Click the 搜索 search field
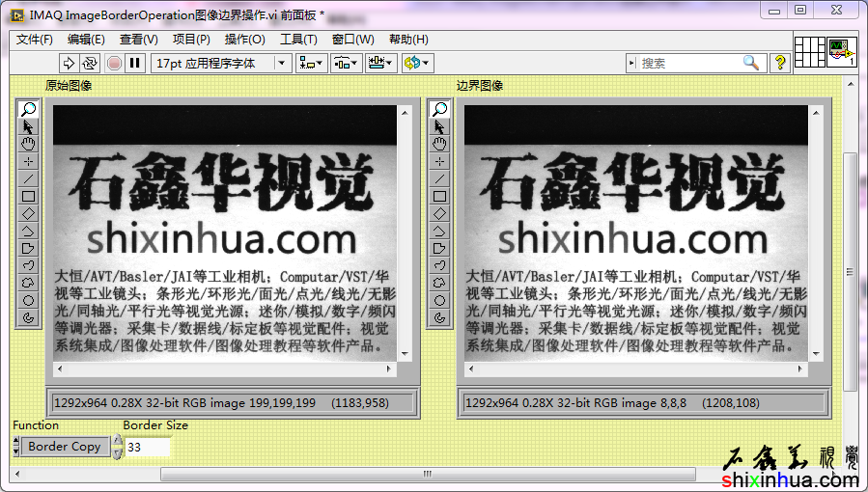The width and height of the screenshot is (868, 492). 689,63
